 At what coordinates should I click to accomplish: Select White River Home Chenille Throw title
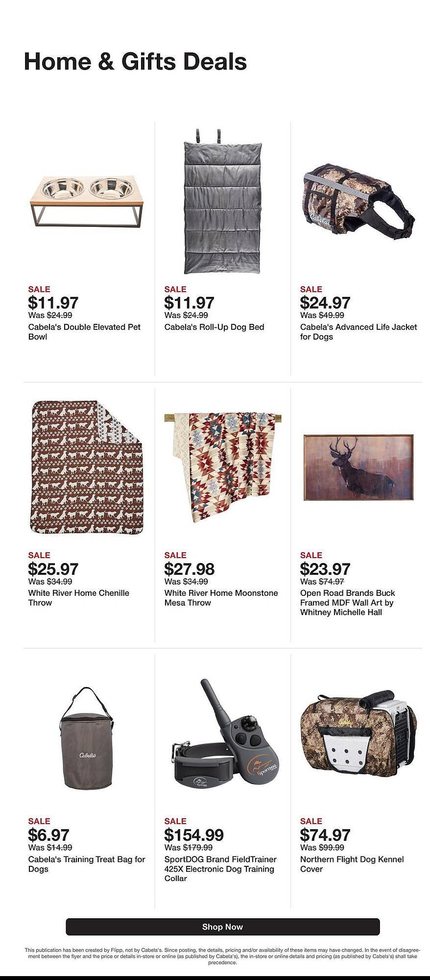click(79, 597)
